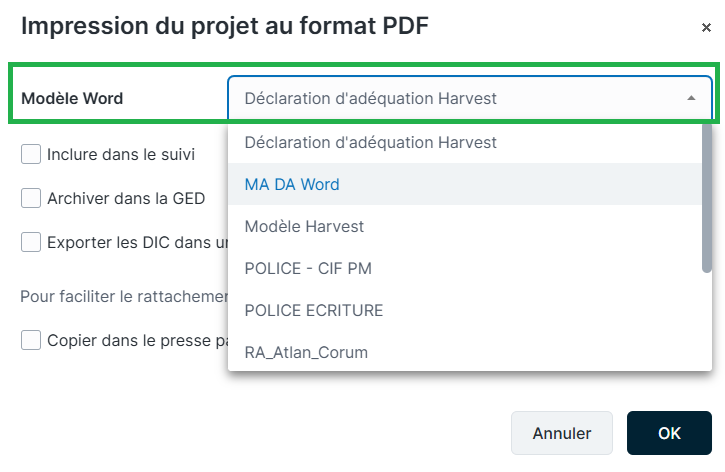Close the PDF print dialog with X

(706, 28)
